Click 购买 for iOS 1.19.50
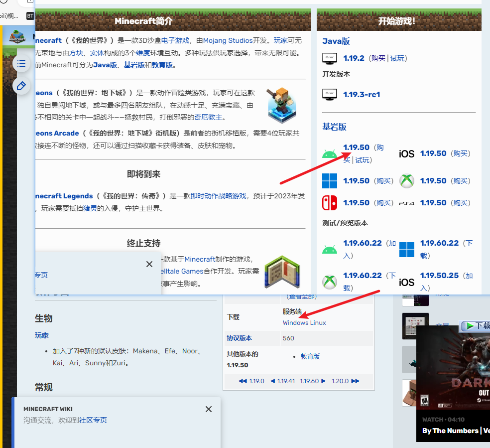 pyautogui.click(x=460, y=153)
